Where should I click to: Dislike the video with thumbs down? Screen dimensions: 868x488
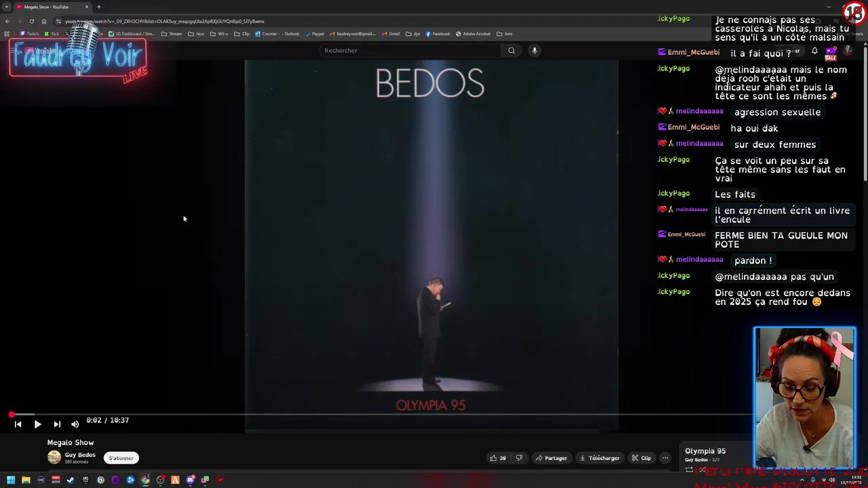519,458
